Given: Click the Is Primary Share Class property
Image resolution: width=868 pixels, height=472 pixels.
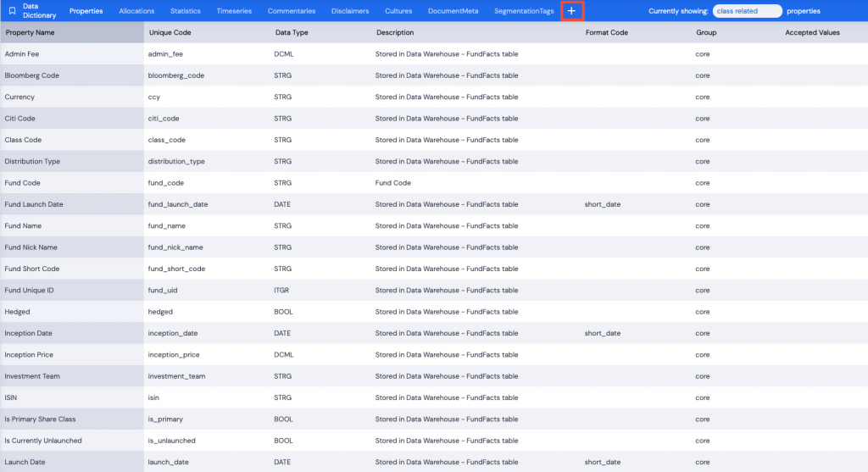Looking at the screenshot, I should tap(40, 419).
